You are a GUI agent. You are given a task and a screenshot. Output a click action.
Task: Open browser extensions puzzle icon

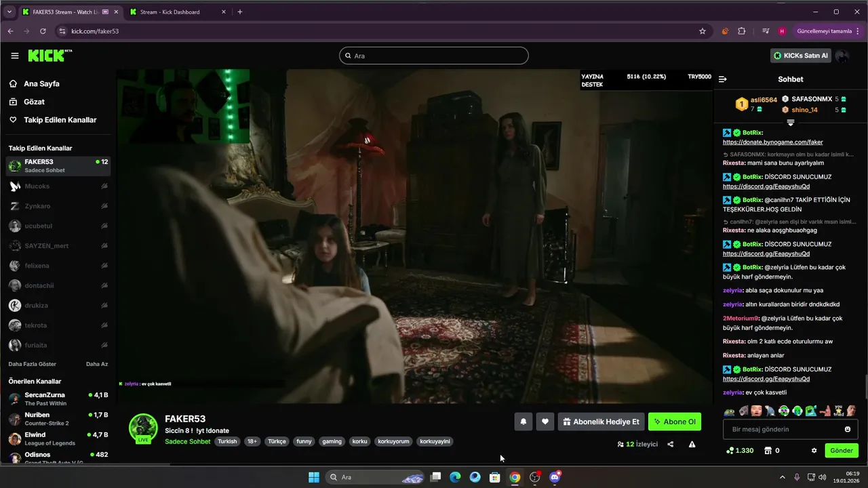tap(741, 31)
